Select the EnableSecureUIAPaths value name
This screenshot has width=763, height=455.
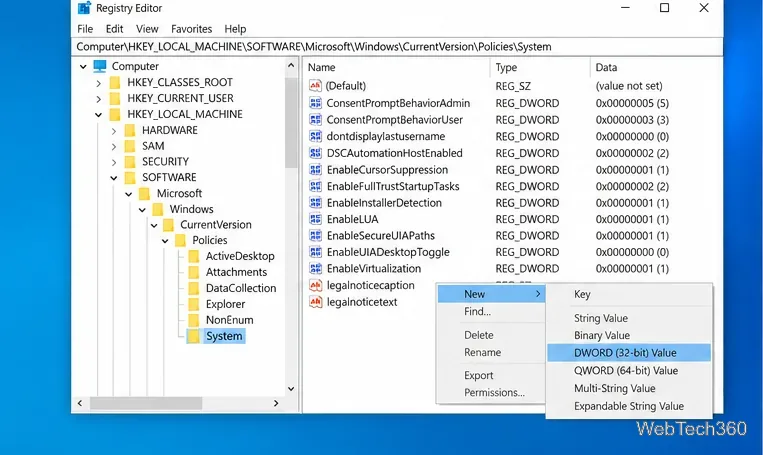(x=381, y=236)
